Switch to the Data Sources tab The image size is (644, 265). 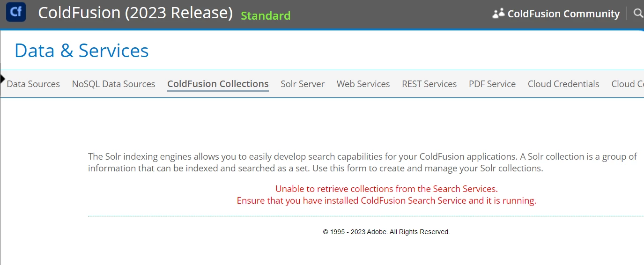(33, 84)
